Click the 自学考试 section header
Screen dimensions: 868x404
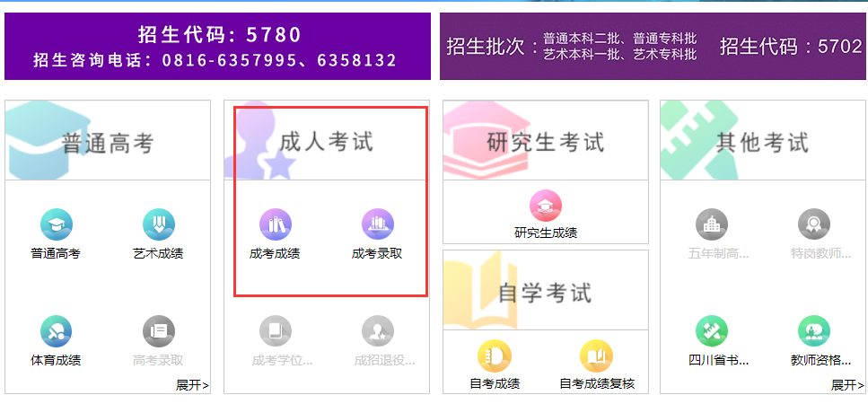[x=545, y=291]
